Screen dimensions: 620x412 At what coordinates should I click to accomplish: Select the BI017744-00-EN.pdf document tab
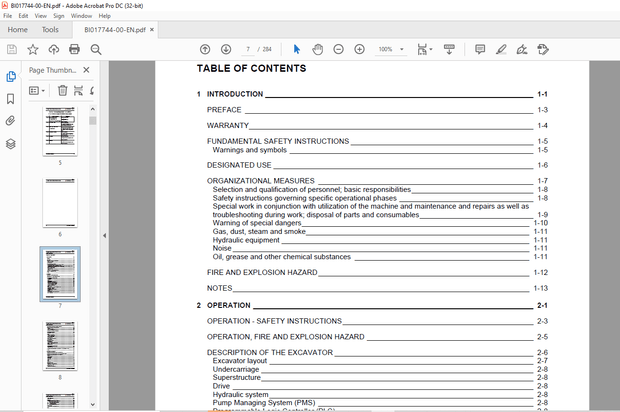click(115, 30)
